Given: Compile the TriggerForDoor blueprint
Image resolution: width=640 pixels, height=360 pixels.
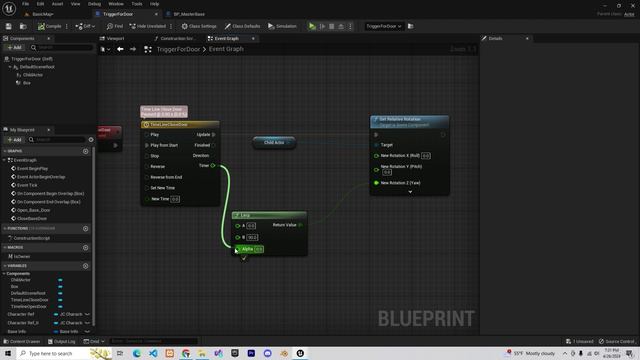Looking at the screenshot, I should pyautogui.click(x=50, y=26).
